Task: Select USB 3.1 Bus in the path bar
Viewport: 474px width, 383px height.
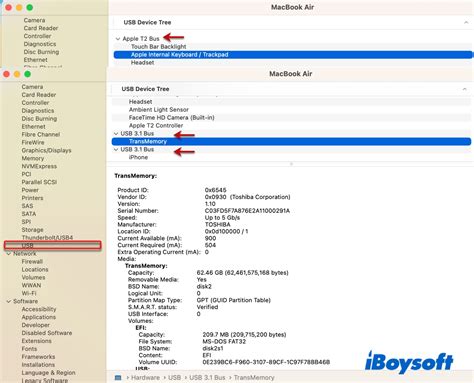Action: [x=207, y=378]
